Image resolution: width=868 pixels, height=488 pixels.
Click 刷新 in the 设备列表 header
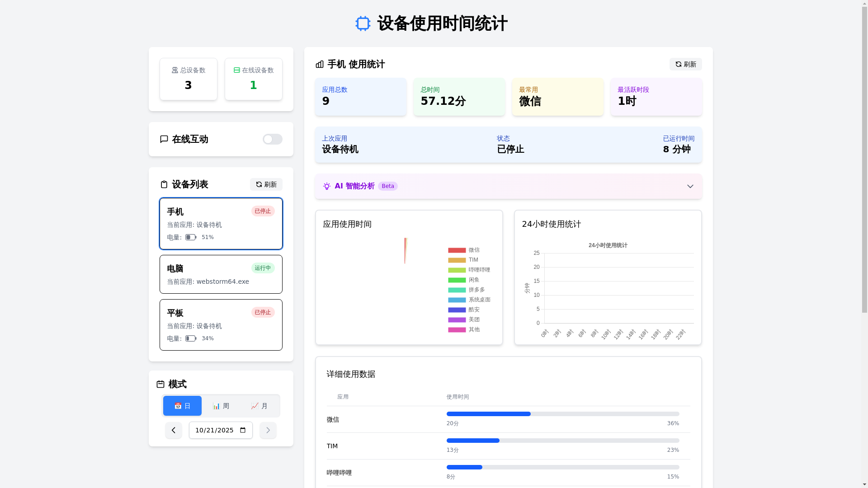(266, 184)
